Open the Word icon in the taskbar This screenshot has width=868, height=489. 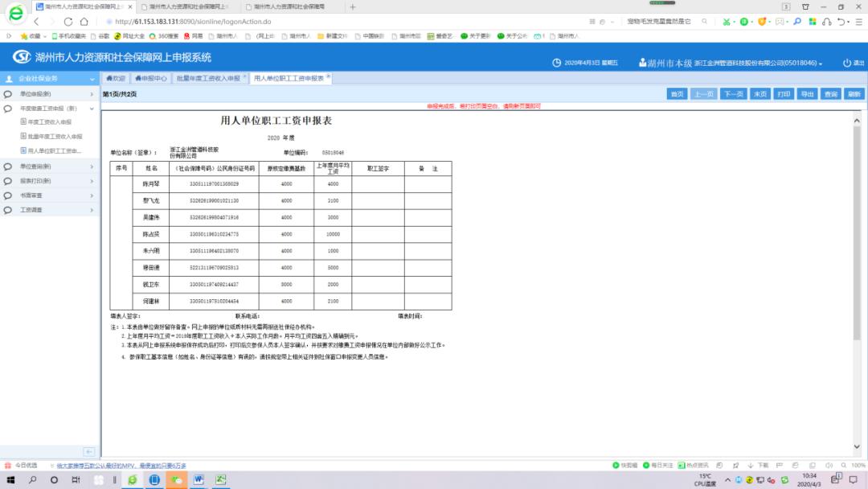coord(199,479)
